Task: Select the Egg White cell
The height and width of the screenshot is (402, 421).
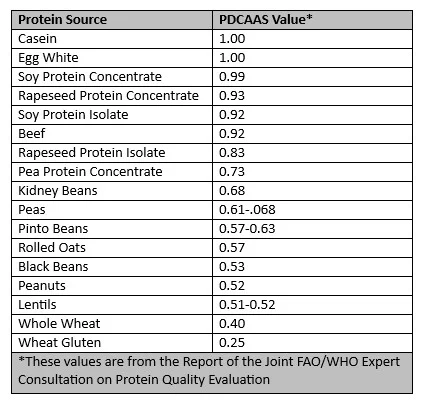Action: coord(112,58)
